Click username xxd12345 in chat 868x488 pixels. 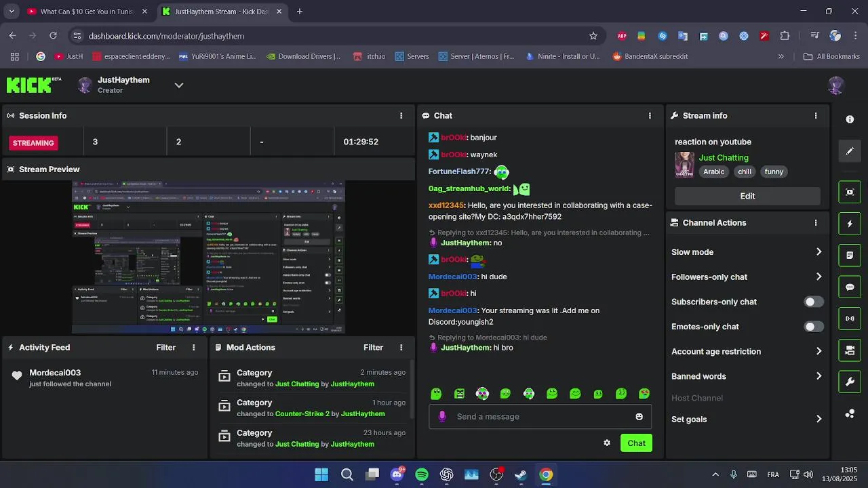(x=446, y=205)
